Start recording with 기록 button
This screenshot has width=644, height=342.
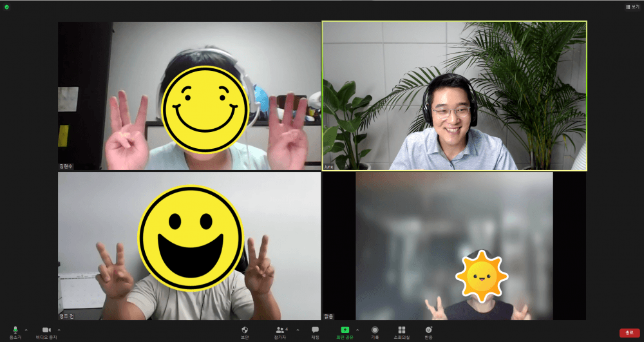pyautogui.click(x=375, y=330)
